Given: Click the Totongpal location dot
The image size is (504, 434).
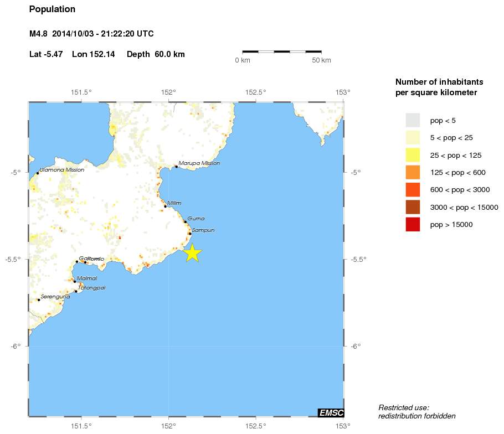Looking at the screenshot, I should (x=76, y=291).
